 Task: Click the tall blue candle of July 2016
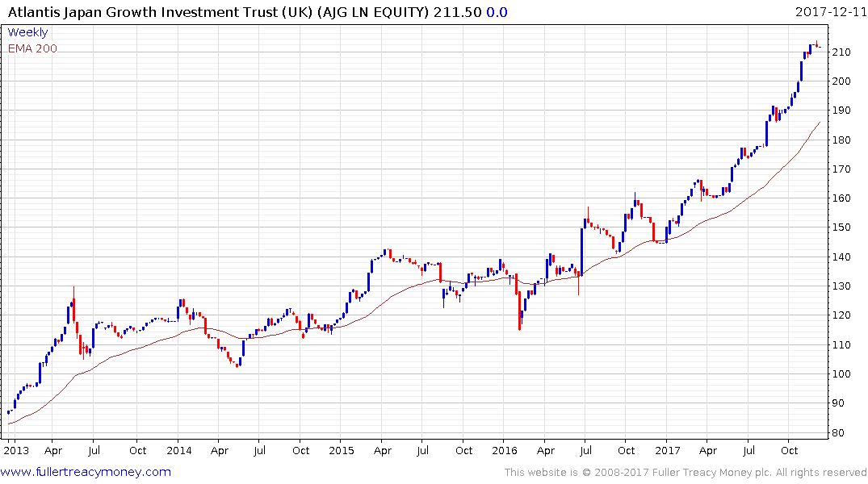click(x=582, y=252)
